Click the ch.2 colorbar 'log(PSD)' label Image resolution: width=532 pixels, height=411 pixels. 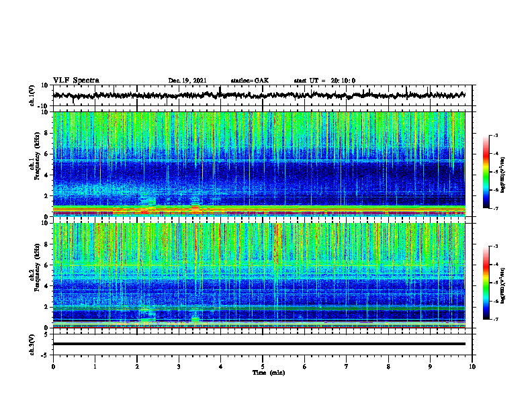503,285
